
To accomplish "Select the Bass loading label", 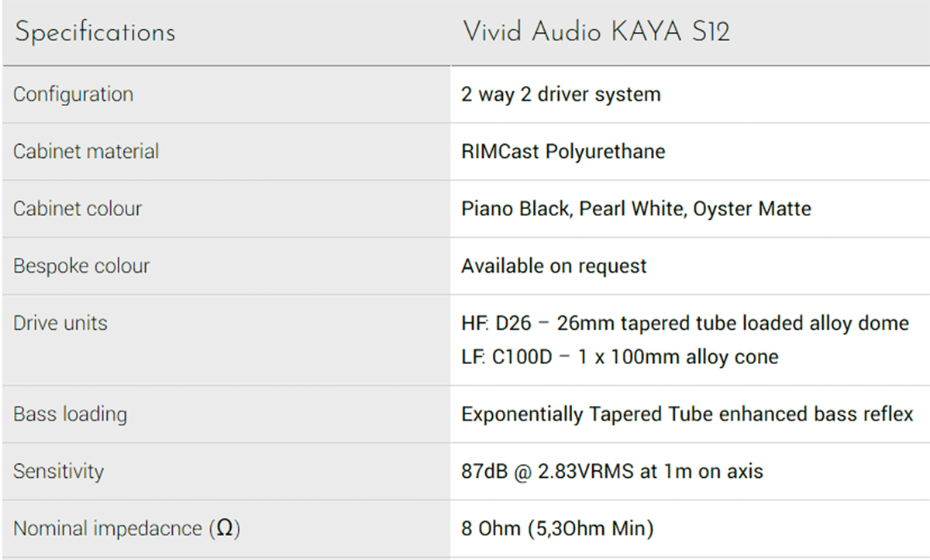I will coord(70,414).
